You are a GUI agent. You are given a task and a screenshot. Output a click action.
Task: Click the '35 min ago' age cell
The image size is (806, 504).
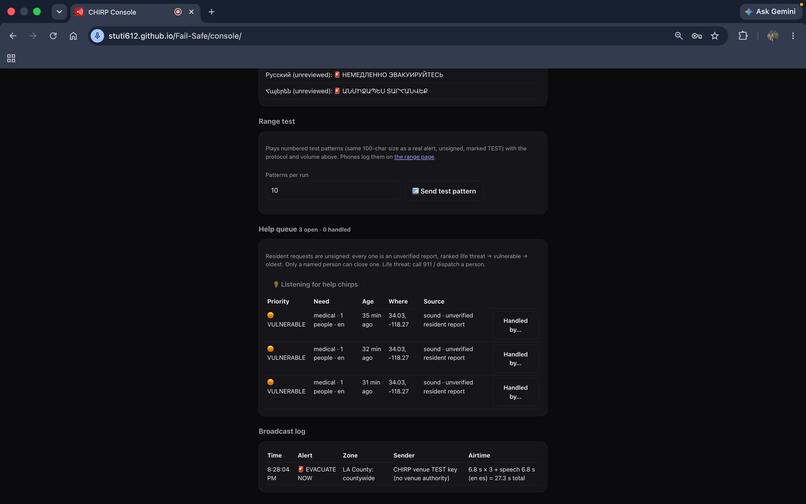click(x=371, y=320)
